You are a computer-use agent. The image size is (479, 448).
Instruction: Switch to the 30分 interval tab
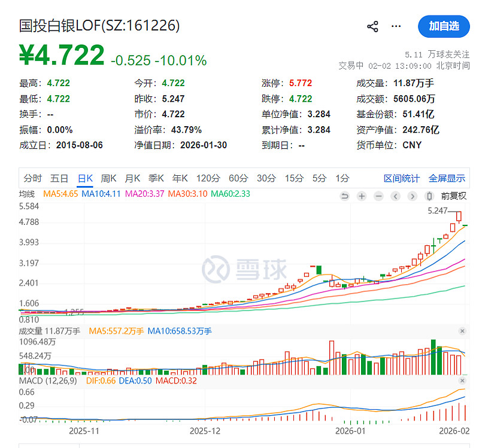[266, 178]
